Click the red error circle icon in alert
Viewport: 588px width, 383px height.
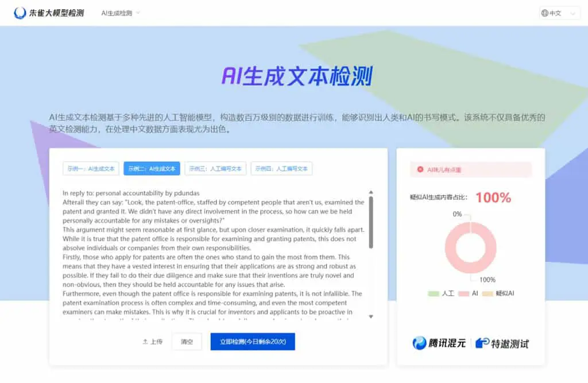(x=420, y=169)
